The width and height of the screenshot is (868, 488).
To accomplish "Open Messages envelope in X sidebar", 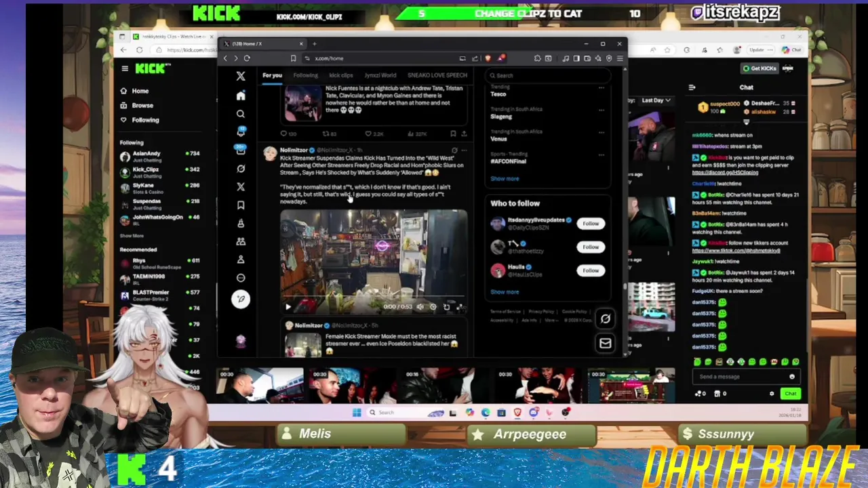I will (241, 150).
